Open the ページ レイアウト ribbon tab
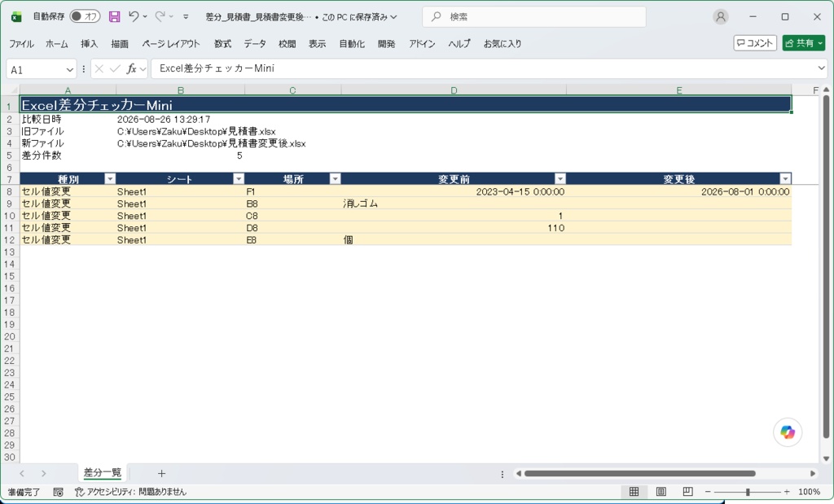This screenshot has width=834, height=504. [171, 44]
